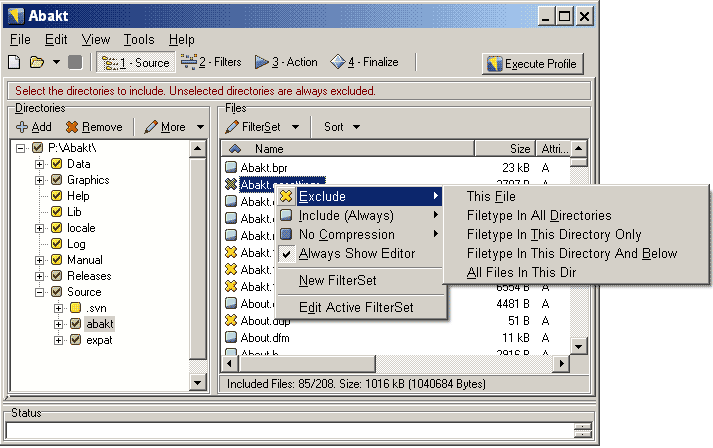
Task: Click the gray stop square toolbar icon
Action: (x=75, y=62)
